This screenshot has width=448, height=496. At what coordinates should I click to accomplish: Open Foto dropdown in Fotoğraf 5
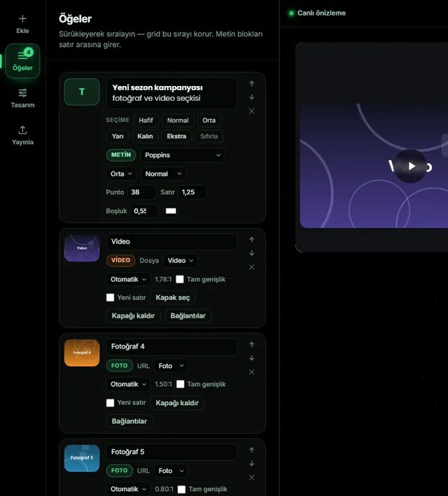pyautogui.click(x=171, y=471)
